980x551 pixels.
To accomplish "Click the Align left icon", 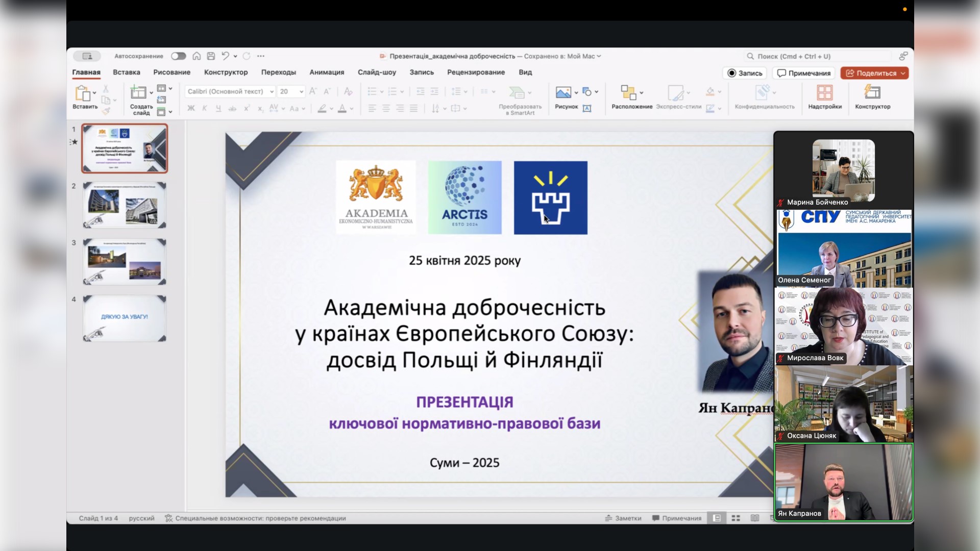I will pyautogui.click(x=372, y=108).
